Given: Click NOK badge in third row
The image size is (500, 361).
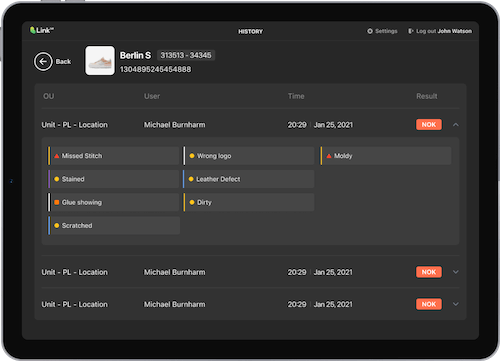Looking at the screenshot, I should 429,304.
